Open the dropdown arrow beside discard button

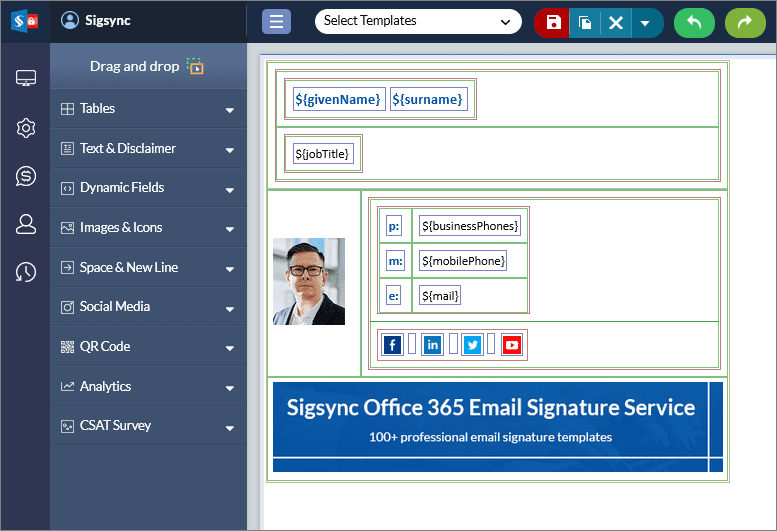pos(645,22)
